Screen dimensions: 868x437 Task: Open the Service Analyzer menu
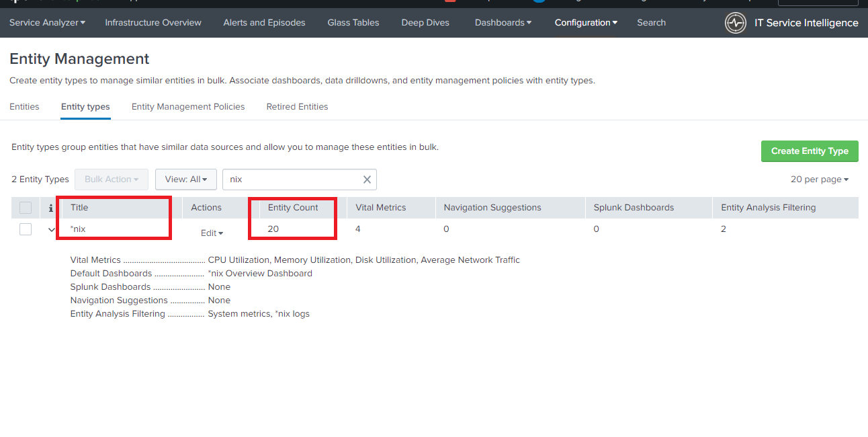47,23
